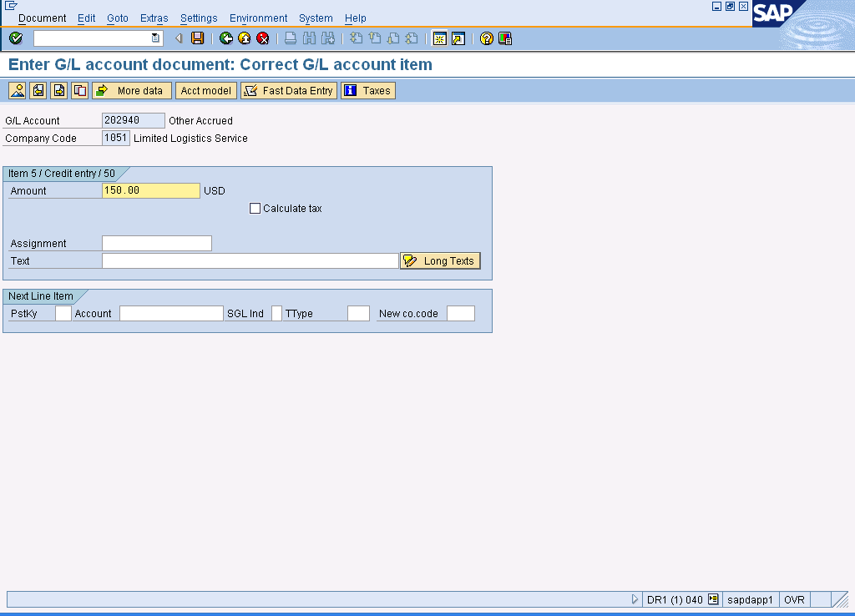Click the green Back arrow icon

click(x=225, y=38)
